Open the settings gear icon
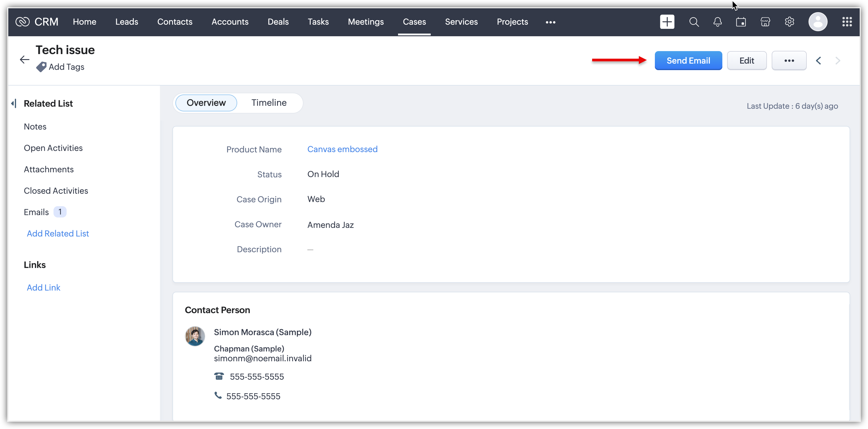The image size is (868, 429). (x=789, y=22)
